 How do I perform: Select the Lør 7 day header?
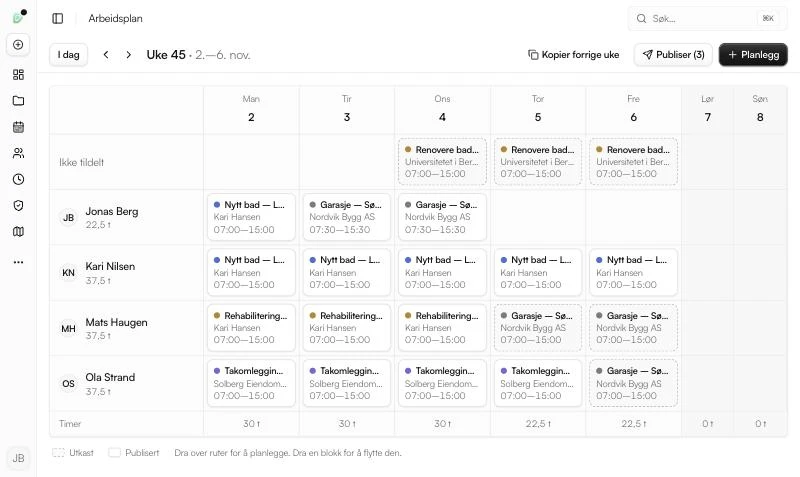tap(708, 109)
